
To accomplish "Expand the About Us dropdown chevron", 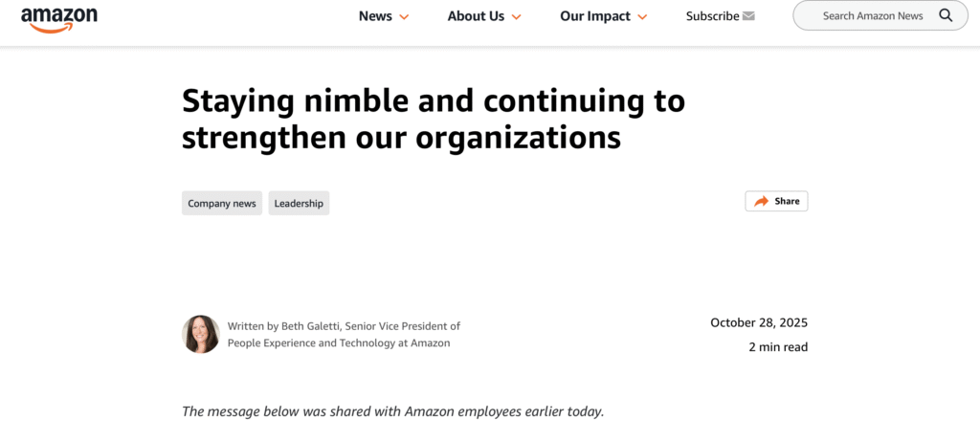I will (x=516, y=16).
